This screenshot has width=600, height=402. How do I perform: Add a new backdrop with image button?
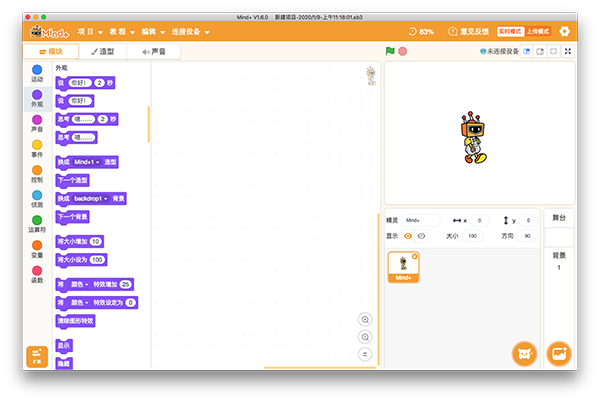(559, 354)
